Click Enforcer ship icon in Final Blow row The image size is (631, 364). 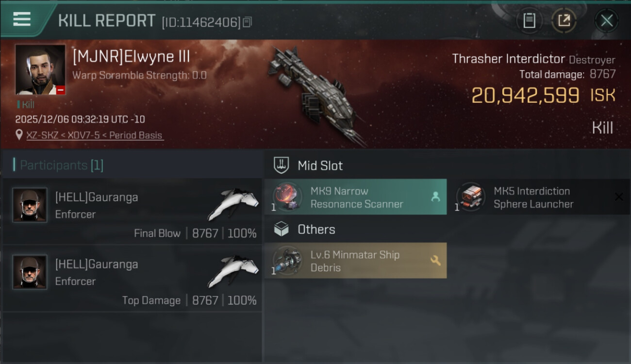click(233, 203)
